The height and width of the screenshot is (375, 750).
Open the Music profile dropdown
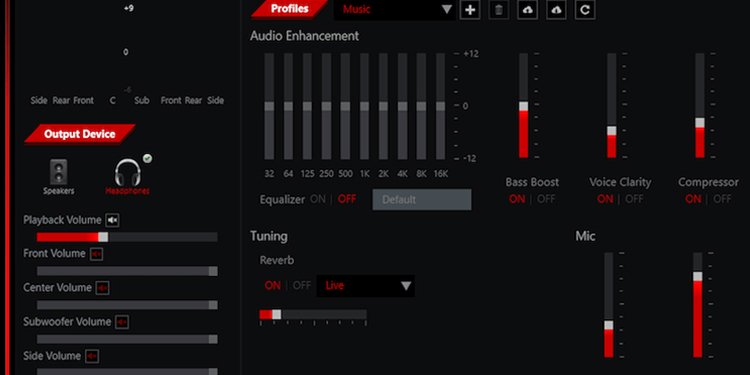[395, 10]
